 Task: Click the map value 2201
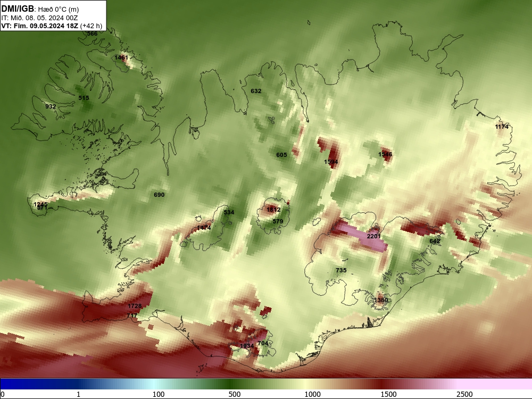tap(374, 236)
